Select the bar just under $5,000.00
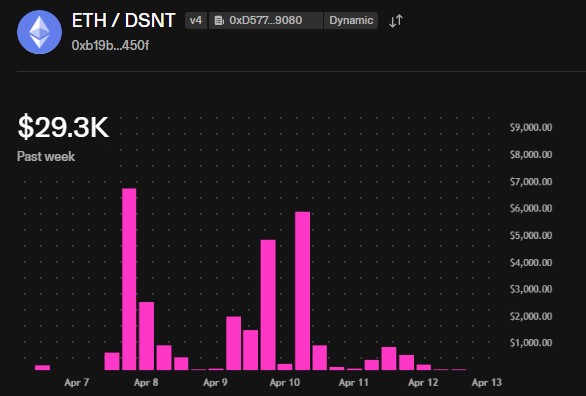586x396 pixels. (x=268, y=305)
